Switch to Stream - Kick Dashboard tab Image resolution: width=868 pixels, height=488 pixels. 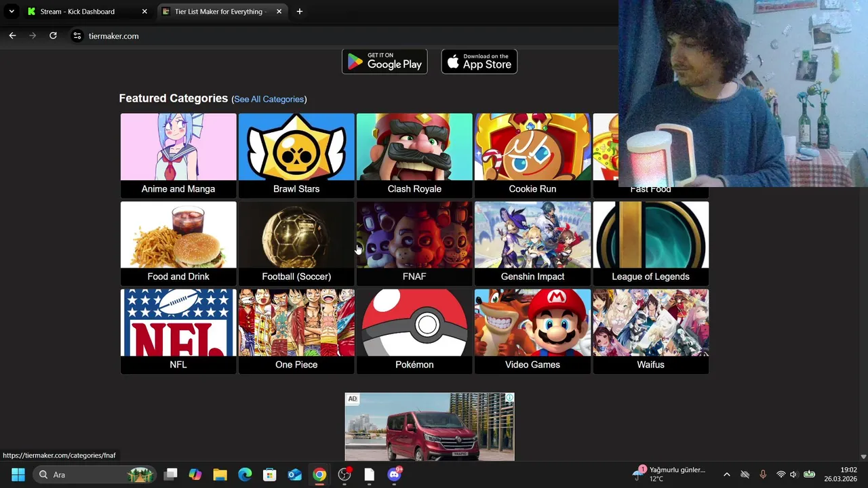pyautogui.click(x=88, y=12)
